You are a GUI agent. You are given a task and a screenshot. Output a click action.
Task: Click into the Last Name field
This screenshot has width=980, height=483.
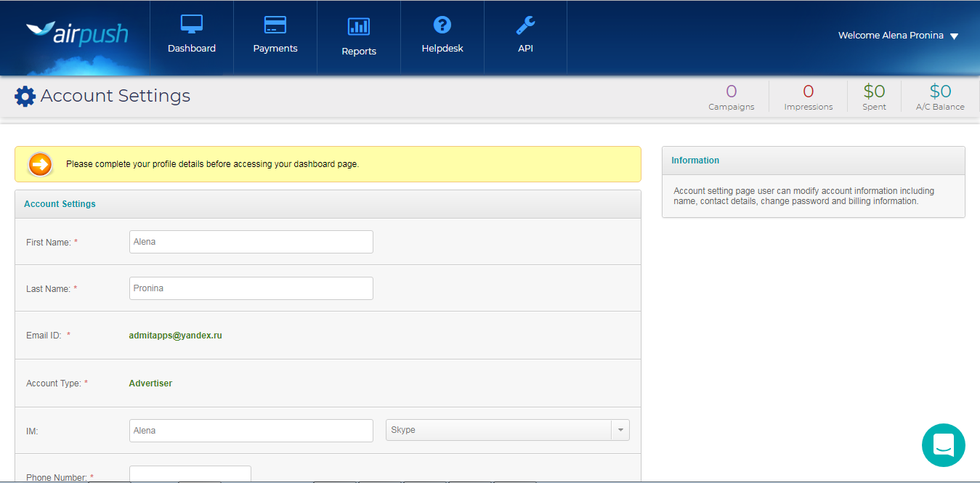(251, 288)
